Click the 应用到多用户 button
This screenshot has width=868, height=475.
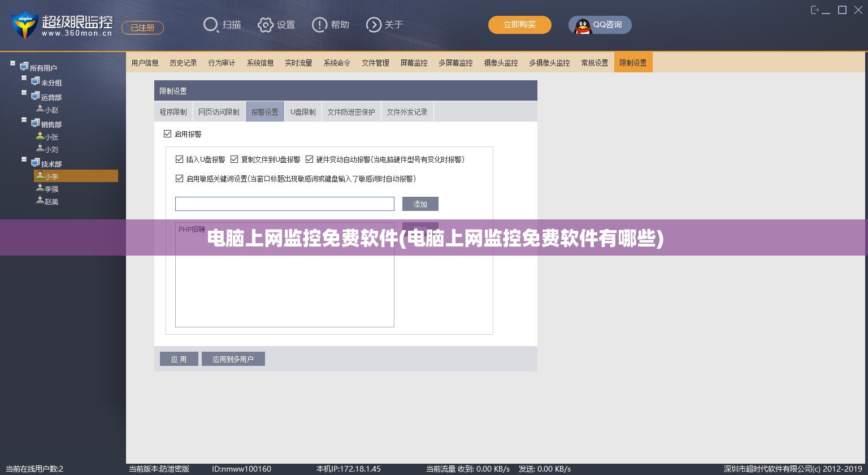233,359
